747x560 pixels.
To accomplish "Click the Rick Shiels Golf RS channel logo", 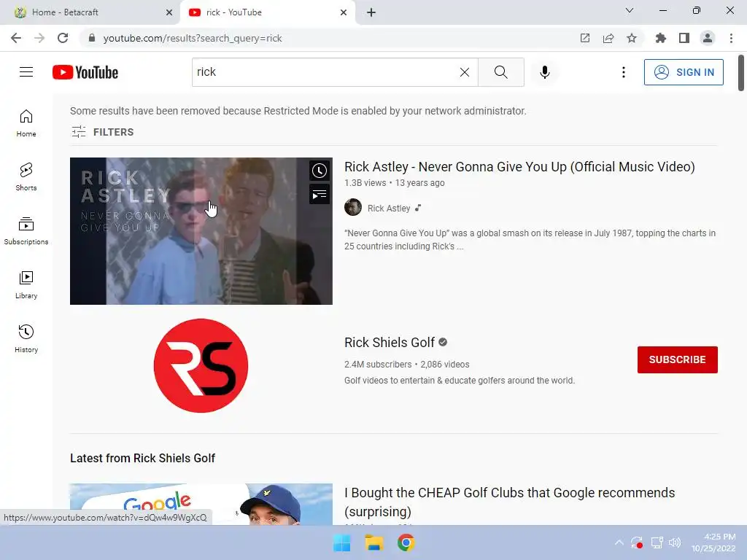I will click(201, 365).
